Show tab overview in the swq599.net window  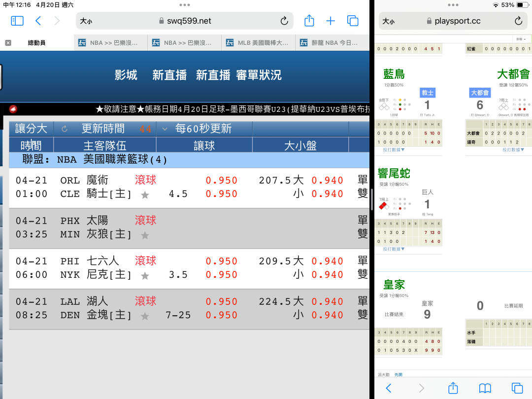353,21
